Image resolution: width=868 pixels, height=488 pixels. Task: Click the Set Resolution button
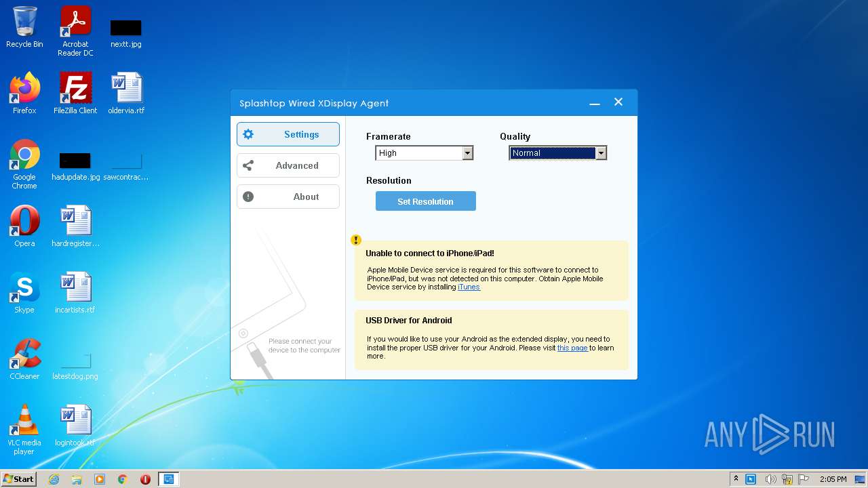pos(426,201)
